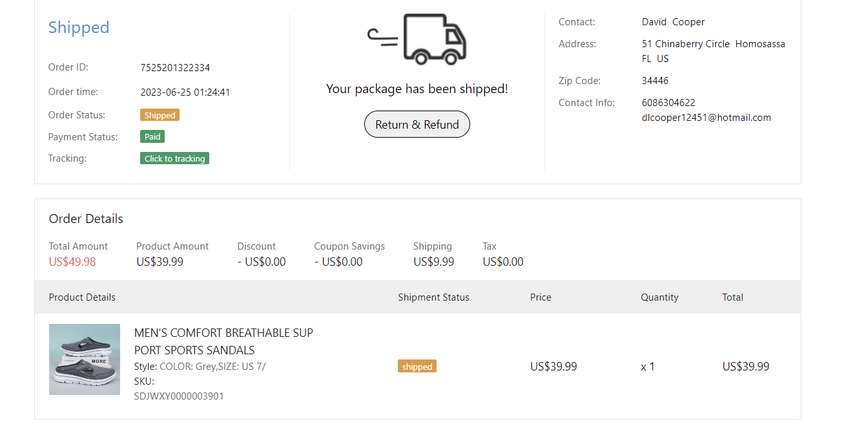Viewport: 868px width, 428px height.
Task: Open the sandals product thumbnail image
Action: tap(85, 359)
